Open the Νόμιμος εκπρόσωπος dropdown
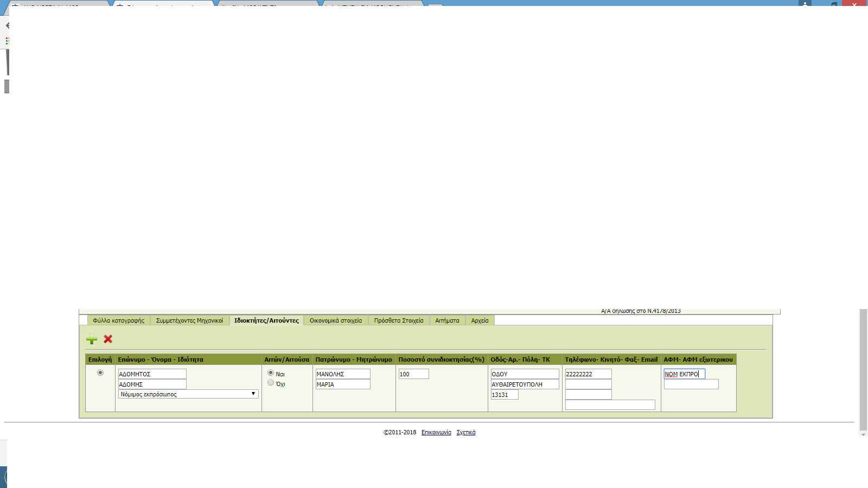The height and width of the screenshot is (488, 868). [188, 394]
